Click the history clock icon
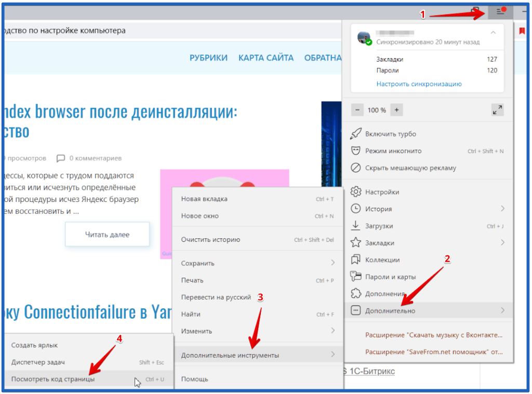This screenshot has height=394, width=532. pos(355,209)
